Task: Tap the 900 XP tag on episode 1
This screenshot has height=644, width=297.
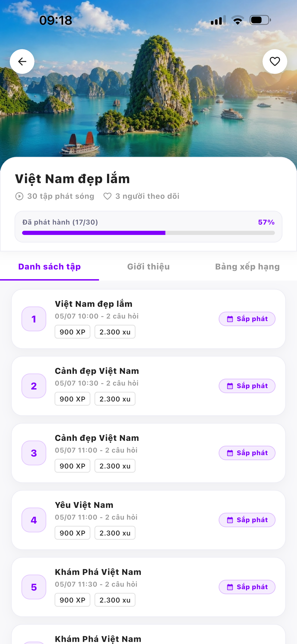Action: 73,332
